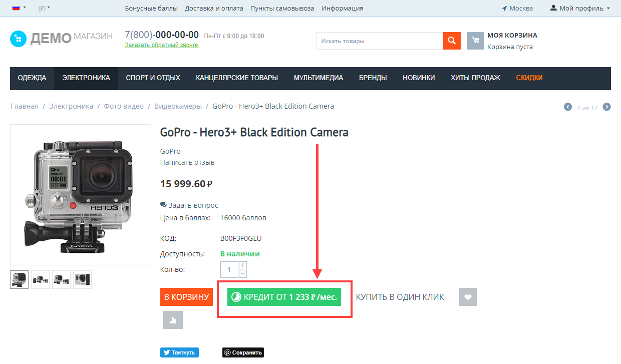Screen dimensions: 621x364
Task: Add to wishlist with heart icon
Action: point(468,297)
